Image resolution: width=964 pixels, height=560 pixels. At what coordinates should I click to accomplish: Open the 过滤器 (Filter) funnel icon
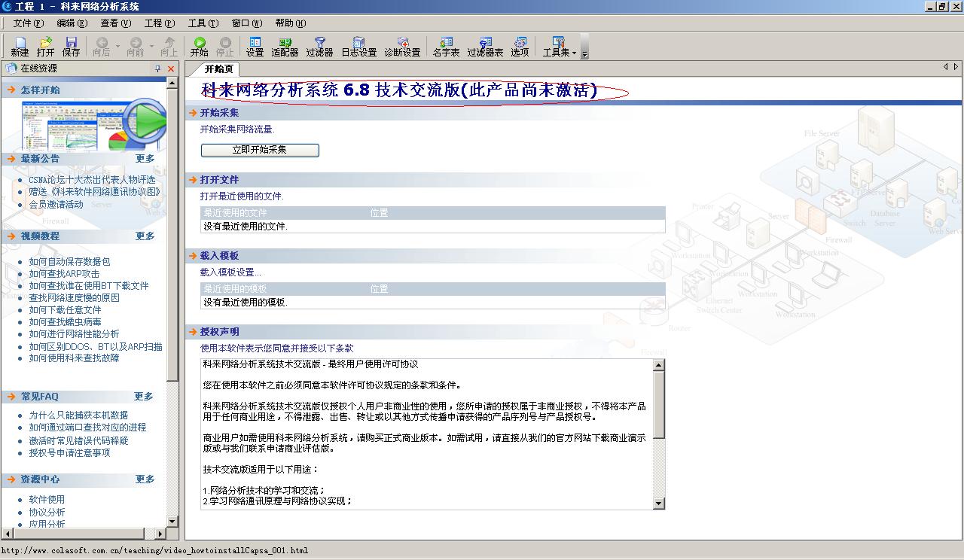click(319, 47)
